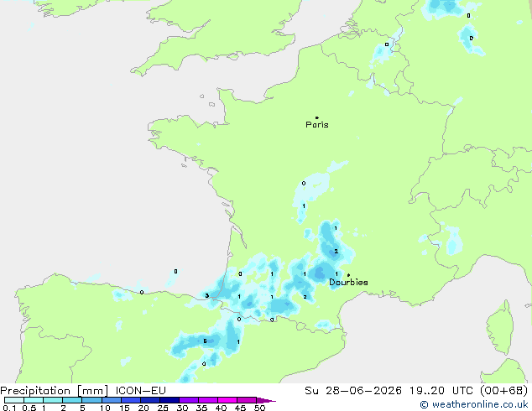Pick the magenta legend swatch between 40 and 45
Image resolution: width=532 pixels, height=411 pixels.
pyautogui.click(x=227, y=400)
